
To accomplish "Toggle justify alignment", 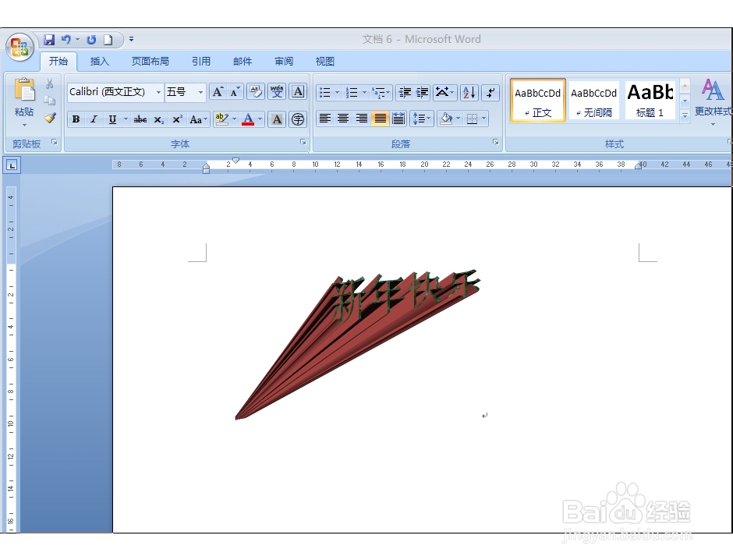I will tap(380, 119).
